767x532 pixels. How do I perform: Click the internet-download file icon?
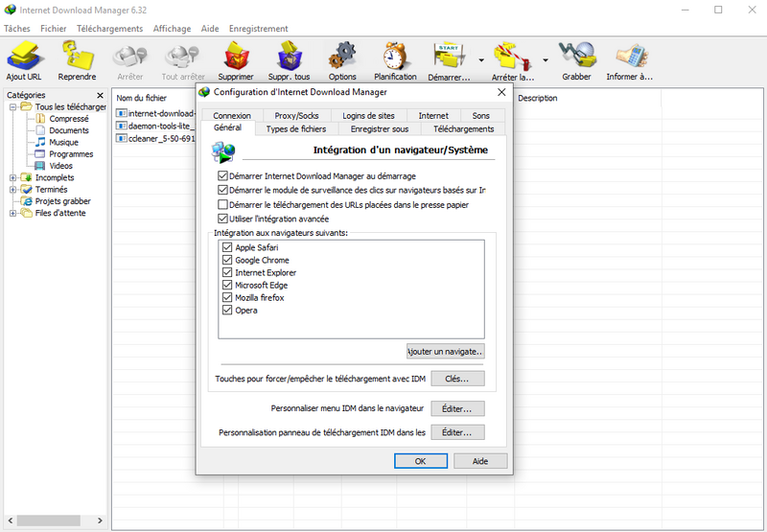pos(121,113)
